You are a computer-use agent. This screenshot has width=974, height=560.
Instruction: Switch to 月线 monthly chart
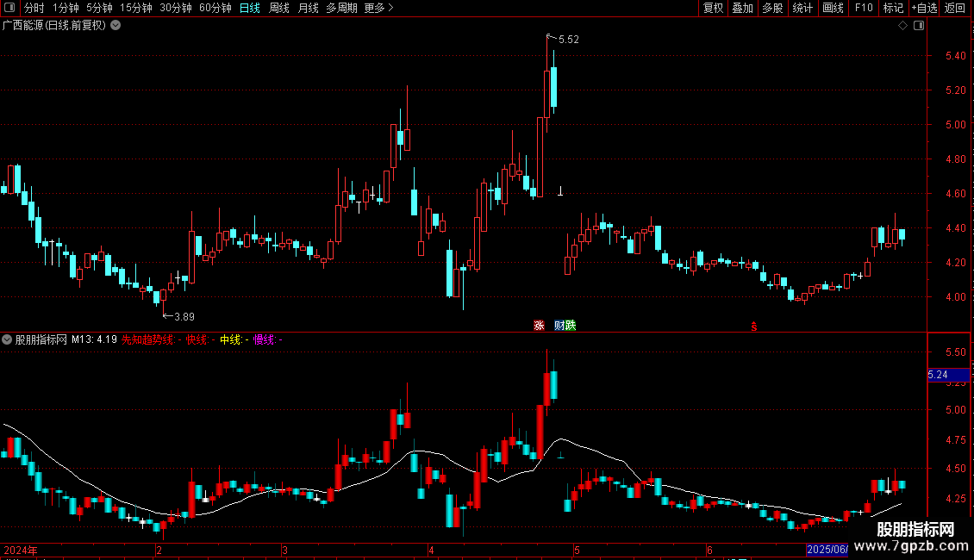[308, 8]
